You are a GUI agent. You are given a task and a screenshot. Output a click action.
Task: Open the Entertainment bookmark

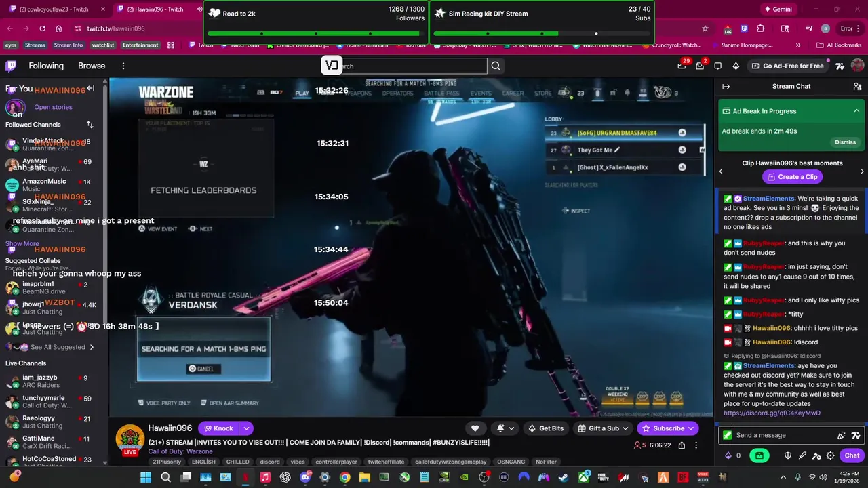click(140, 45)
